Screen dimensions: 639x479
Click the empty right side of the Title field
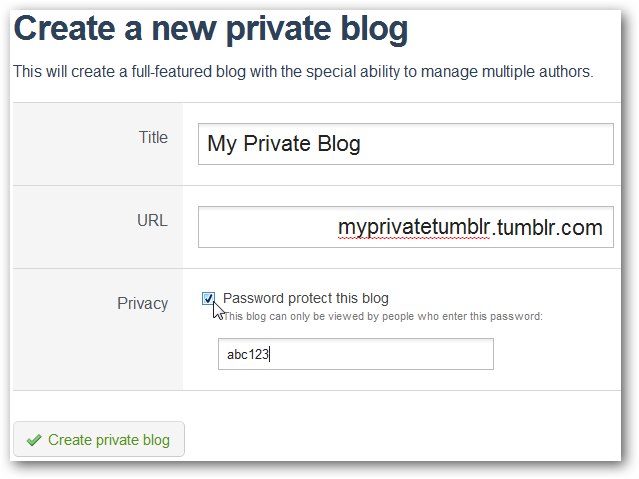point(500,144)
